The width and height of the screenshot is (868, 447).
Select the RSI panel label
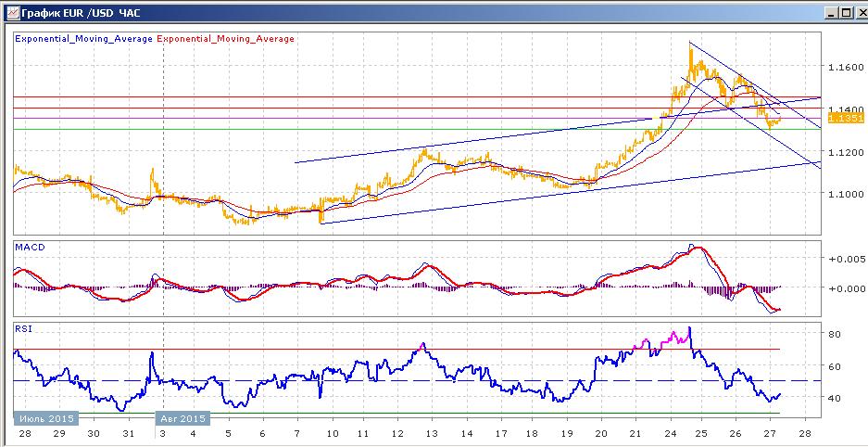click(x=25, y=328)
